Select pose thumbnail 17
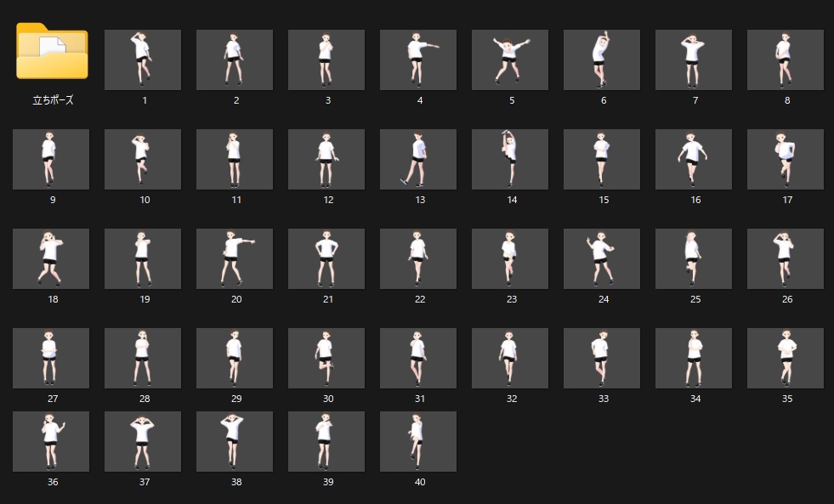This screenshot has width=834, height=504. tap(786, 159)
